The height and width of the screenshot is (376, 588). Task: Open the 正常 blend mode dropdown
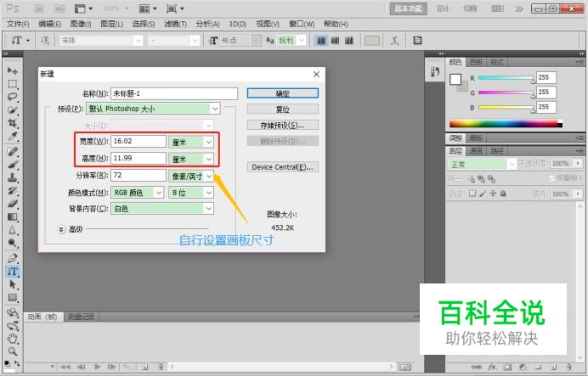click(x=483, y=164)
